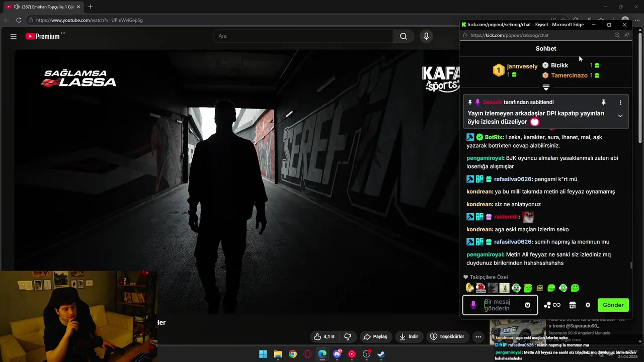Open Bicikk's profile in the leaderboard
The image size is (644, 362).
tap(559, 65)
